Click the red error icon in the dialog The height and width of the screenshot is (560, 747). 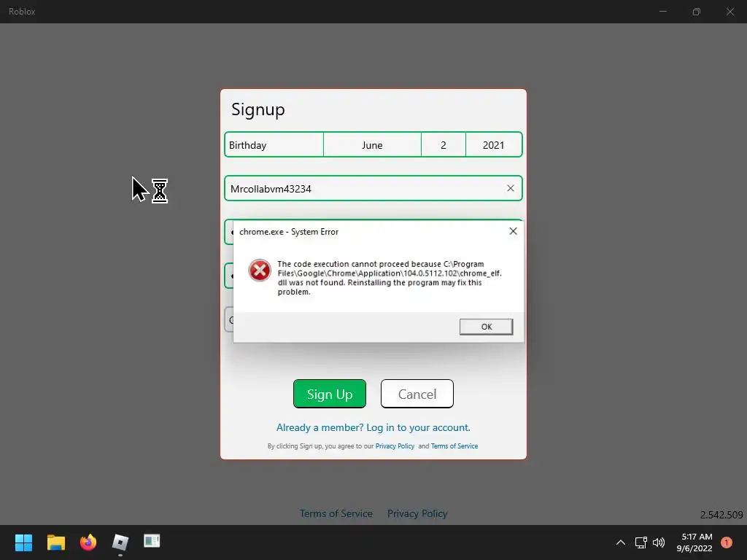pyautogui.click(x=260, y=271)
